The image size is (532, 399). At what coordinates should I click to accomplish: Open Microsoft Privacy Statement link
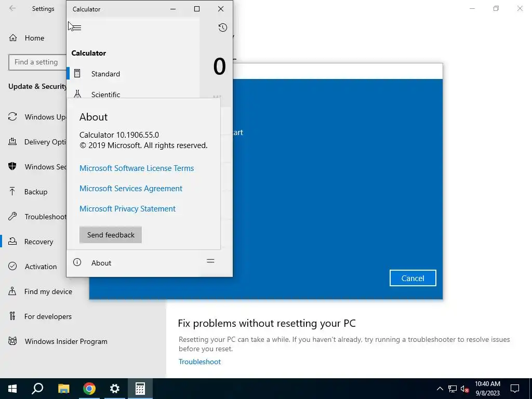127,209
